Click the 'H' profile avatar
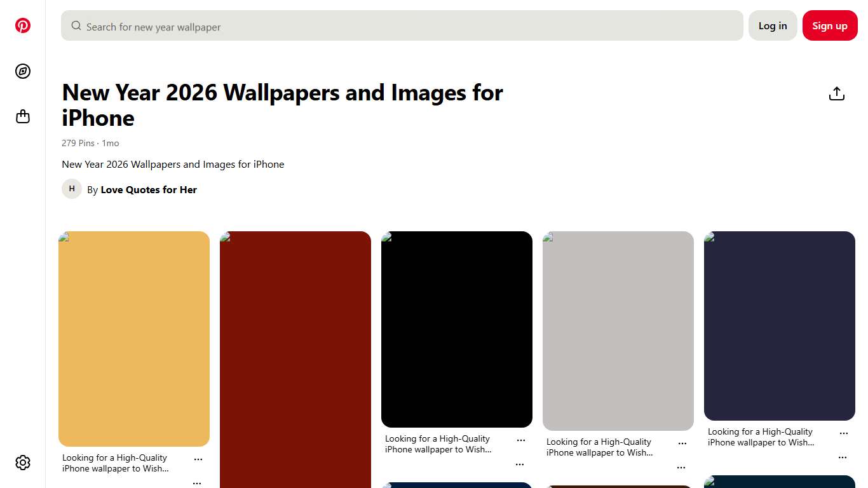The image size is (868, 488). pyautogui.click(x=72, y=189)
